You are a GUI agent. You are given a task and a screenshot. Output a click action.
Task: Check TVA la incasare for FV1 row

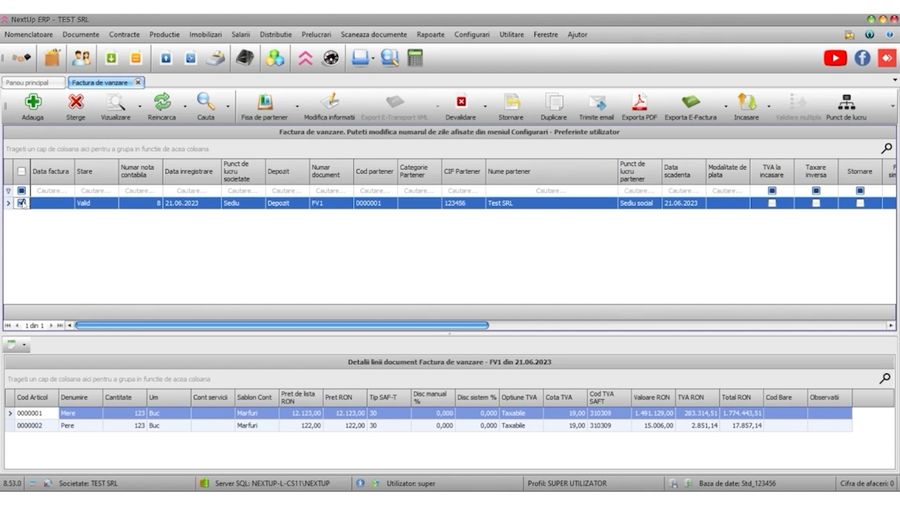pos(771,203)
